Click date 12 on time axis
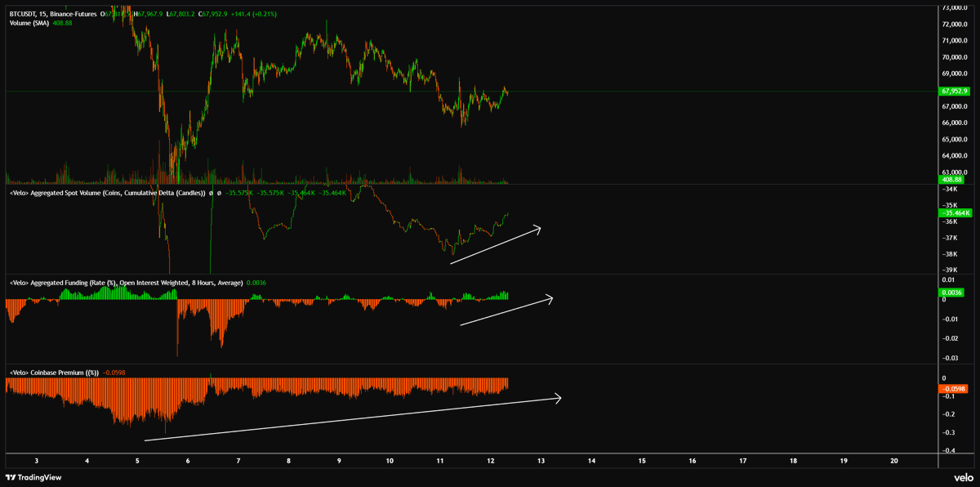This screenshot has height=487, width=980. pyautogui.click(x=491, y=461)
